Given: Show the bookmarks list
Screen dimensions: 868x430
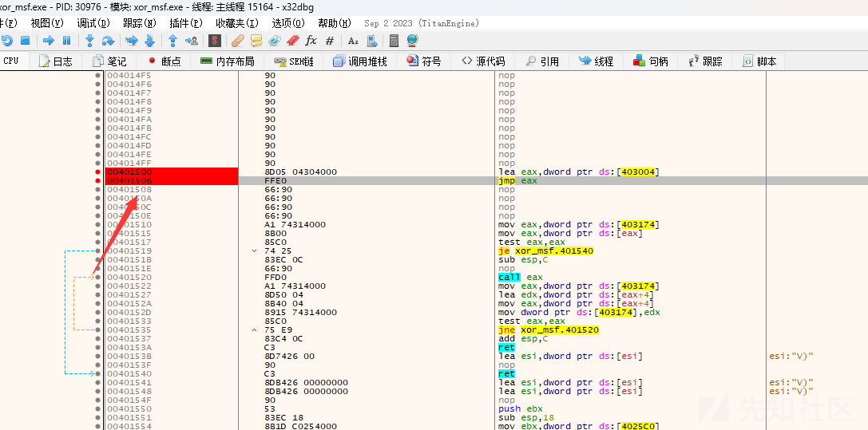Looking at the screenshot, I should click(x=293, y=41).
